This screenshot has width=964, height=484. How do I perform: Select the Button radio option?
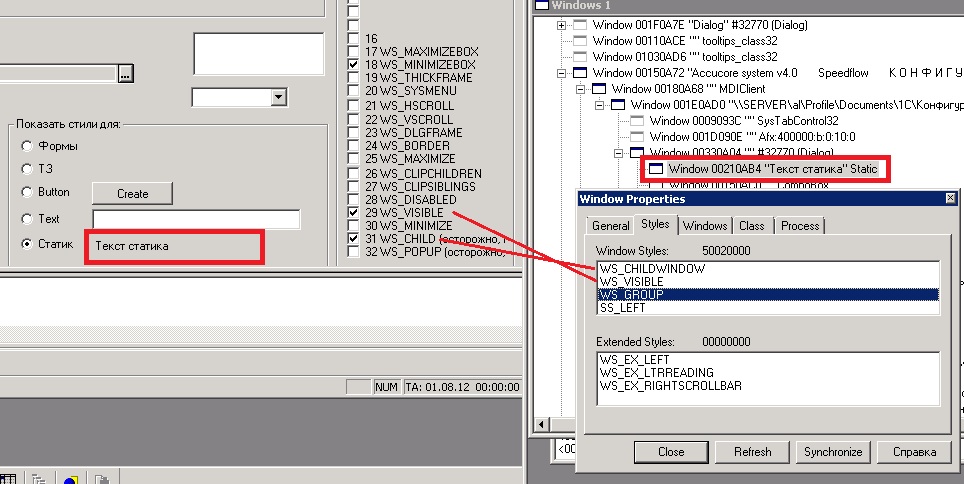[x=27, y=192]
